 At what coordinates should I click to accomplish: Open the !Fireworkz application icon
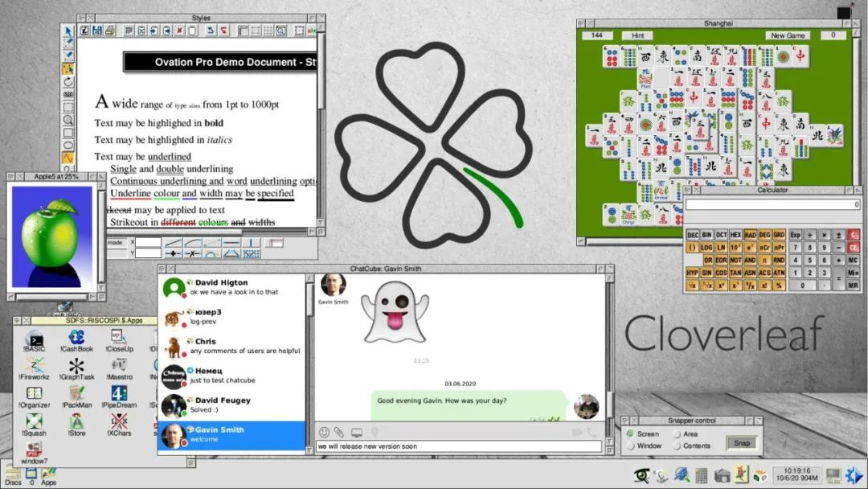(x=35, y=369)
